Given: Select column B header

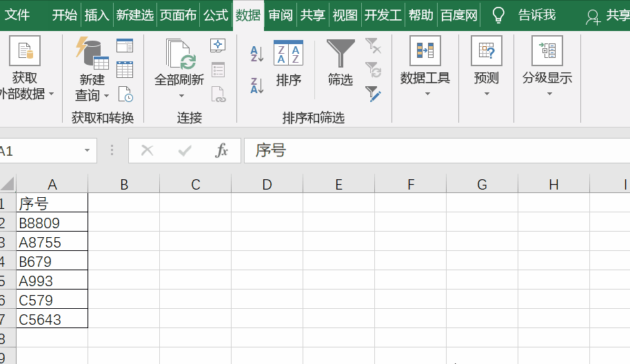Looking at the screenshot, I should click(x=124, y=184).
